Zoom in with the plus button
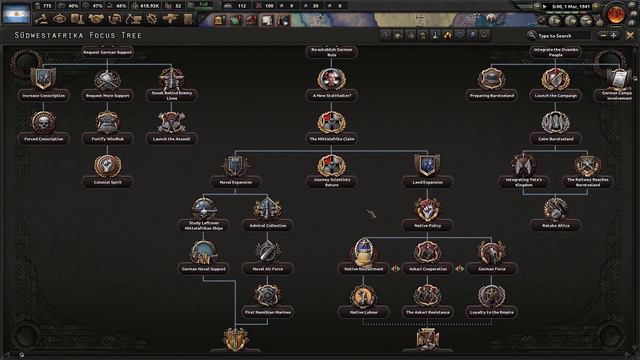Image resolution: width=640 pixels, height=360 pixels. 613,36
